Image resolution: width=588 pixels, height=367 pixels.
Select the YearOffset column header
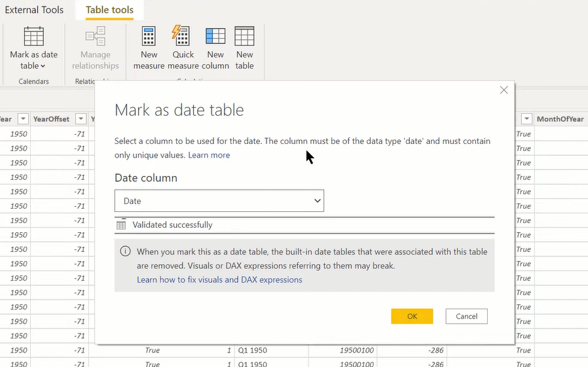[51, 119]
